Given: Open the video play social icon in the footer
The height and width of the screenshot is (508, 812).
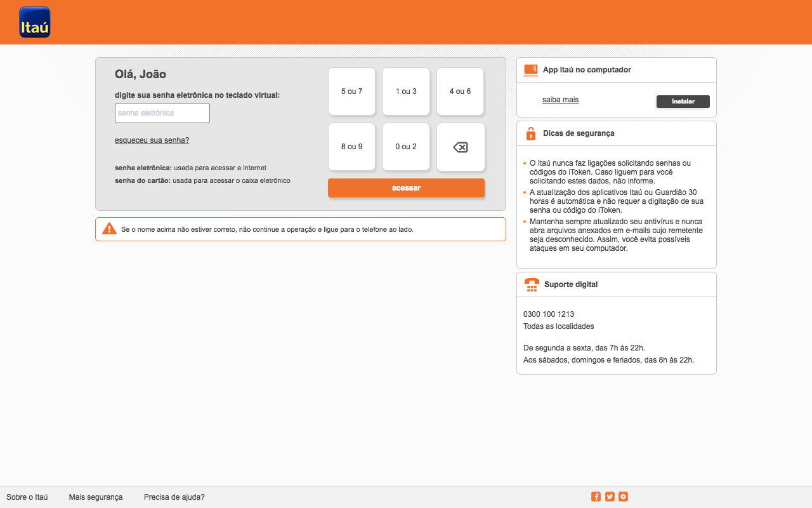Looking at the screenshot, I should point(624,497).
